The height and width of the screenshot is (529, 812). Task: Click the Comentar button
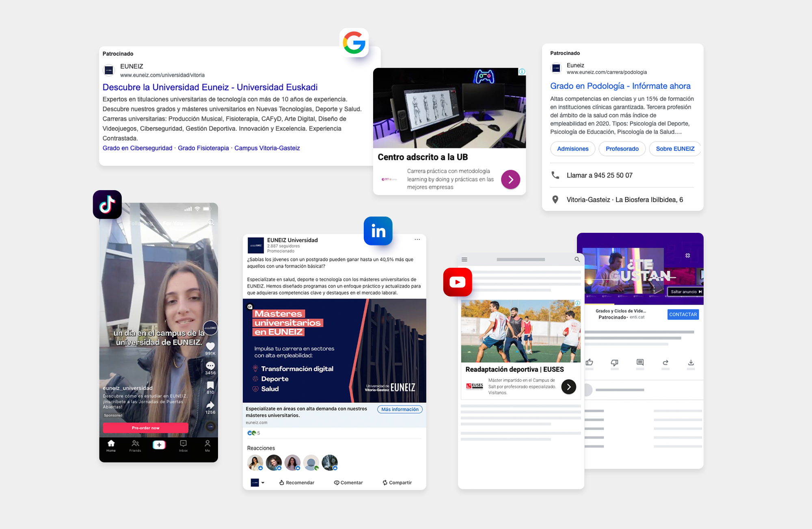[348, 483]
